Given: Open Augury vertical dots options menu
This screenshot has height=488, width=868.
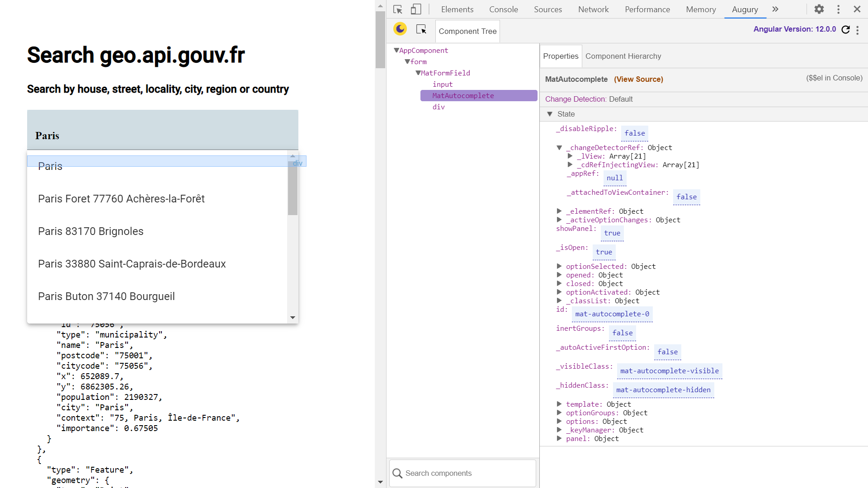Looking at the screenshot, I should coord(857,30).
